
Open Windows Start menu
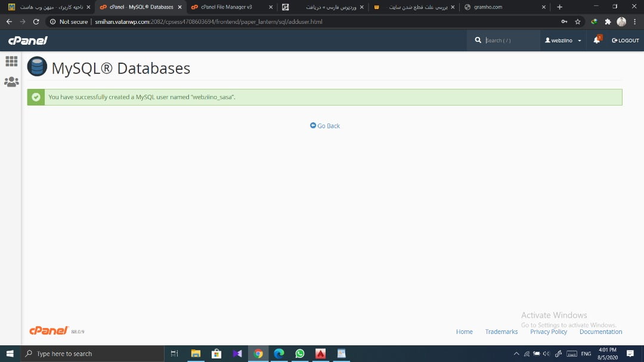(10, 354)
